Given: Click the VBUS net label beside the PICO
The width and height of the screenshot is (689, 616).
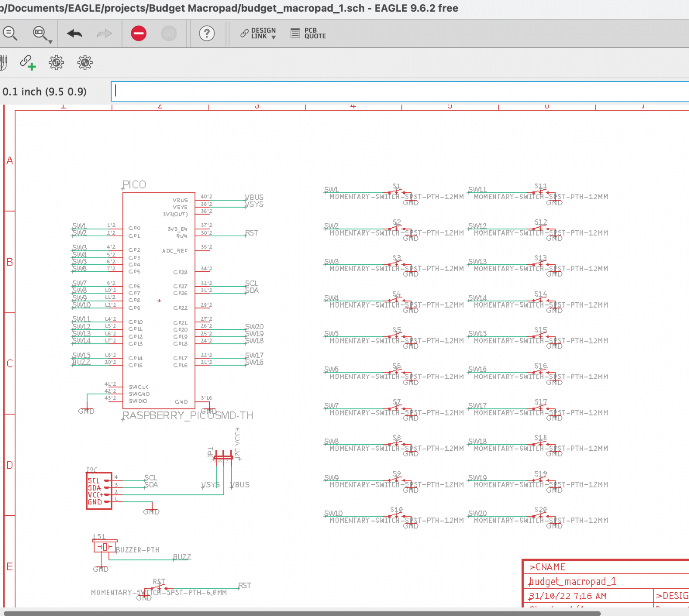Looking at the screenshot, I should pyautogui.click(x=254, y=197).
